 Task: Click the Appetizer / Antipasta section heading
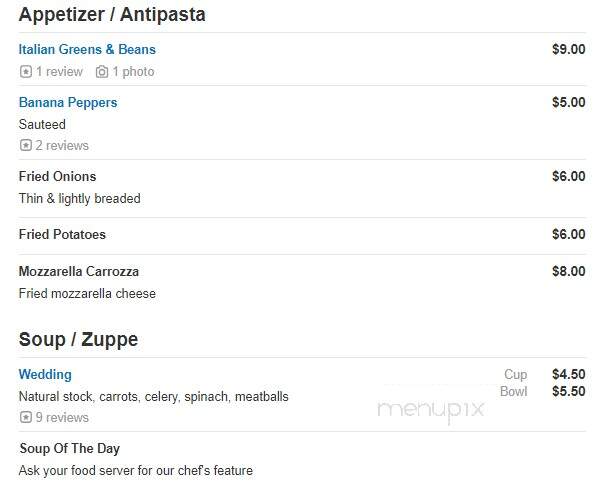point(112,14)
